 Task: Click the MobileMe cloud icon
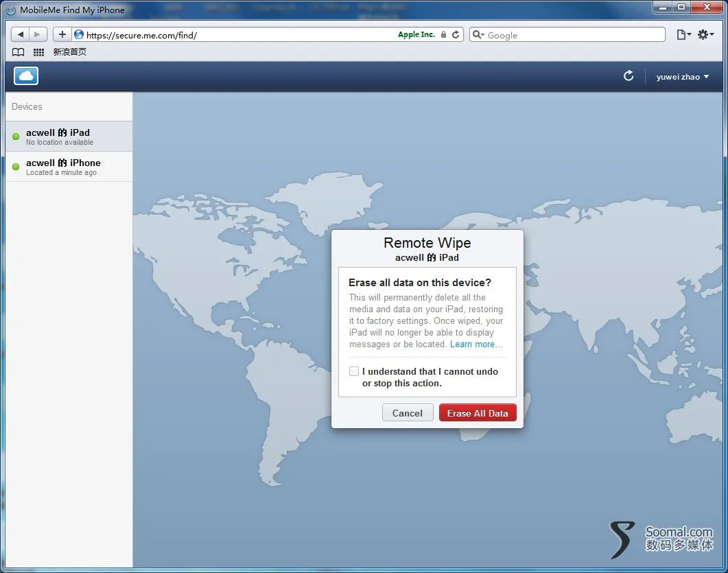tap(26, 76)
